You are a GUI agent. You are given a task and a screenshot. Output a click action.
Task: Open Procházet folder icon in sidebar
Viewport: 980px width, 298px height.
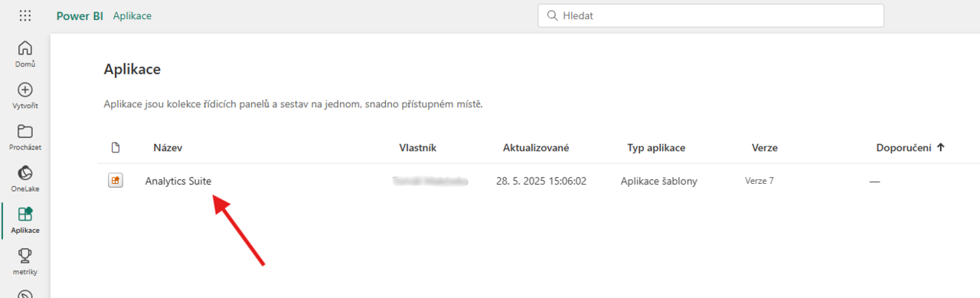[24, 136]
